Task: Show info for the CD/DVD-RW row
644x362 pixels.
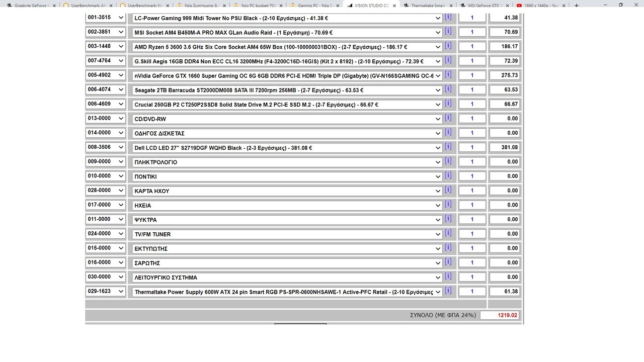Action: [448, 118]
